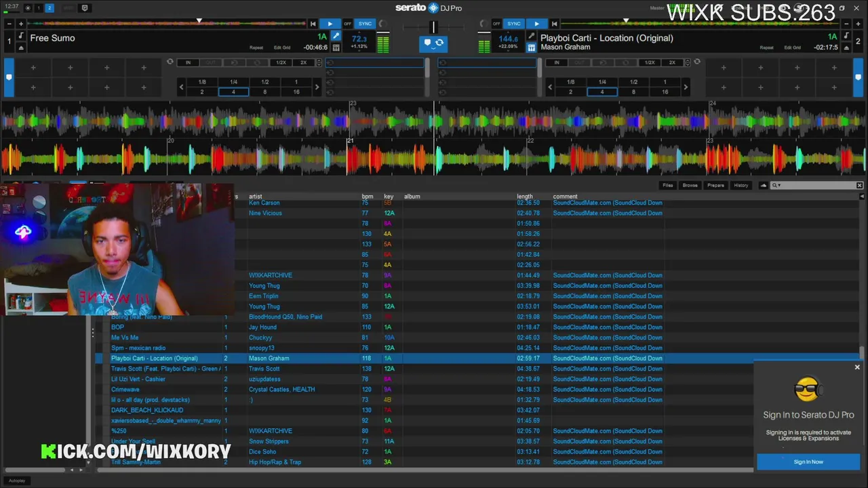Click shield icon in top bar
The width and height of the screenshot is (868, 488).
85,8
